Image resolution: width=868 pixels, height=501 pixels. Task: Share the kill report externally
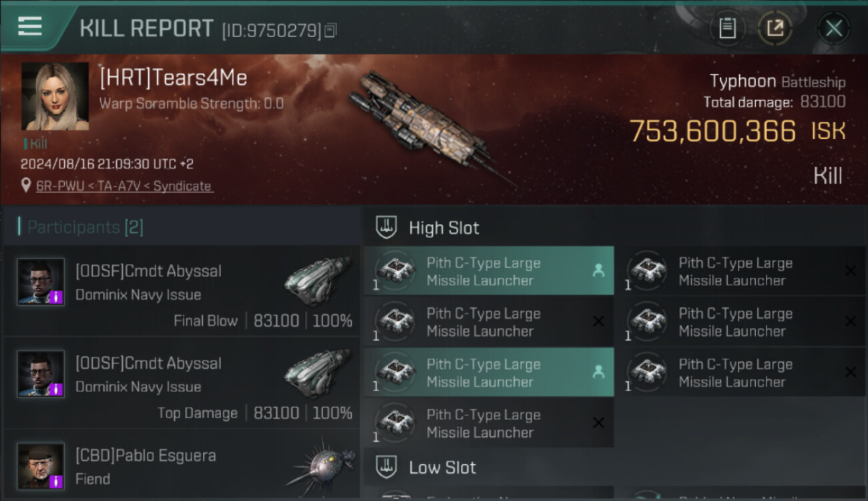pos(775,29)
